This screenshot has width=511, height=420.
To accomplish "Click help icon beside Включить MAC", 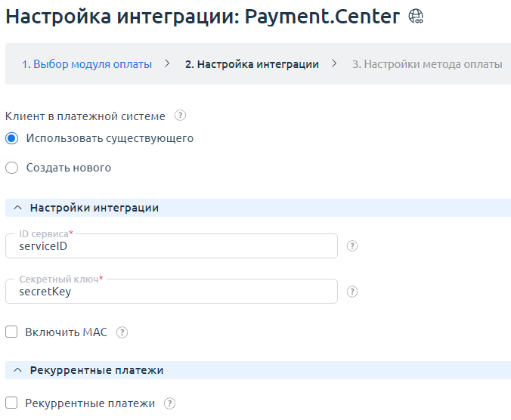I will coord(122,332).
